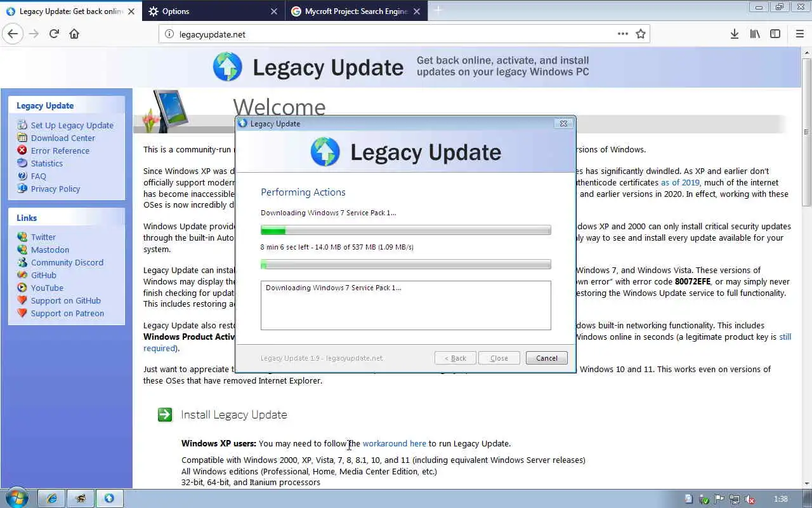This screenshot has height=508, width=812.
Task: Click the Download Center sidebar icon
Action: click(x=22, y=138)
